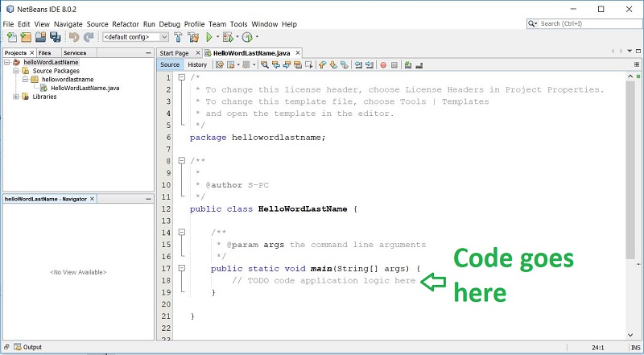
Task: Click the Comment lines icon
Action: click(x=408, y=65)
